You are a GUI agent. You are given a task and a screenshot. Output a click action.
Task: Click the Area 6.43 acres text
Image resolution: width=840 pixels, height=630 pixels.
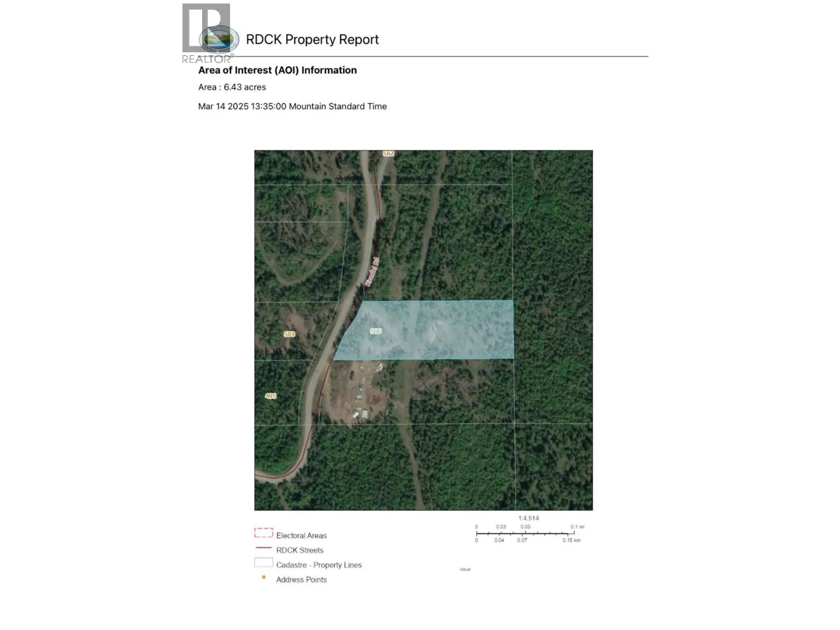(232, 87)
